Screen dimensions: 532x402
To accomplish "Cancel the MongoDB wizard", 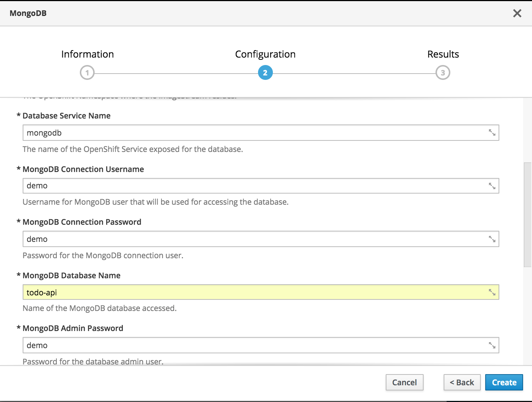I will click(x=405, y=382).
